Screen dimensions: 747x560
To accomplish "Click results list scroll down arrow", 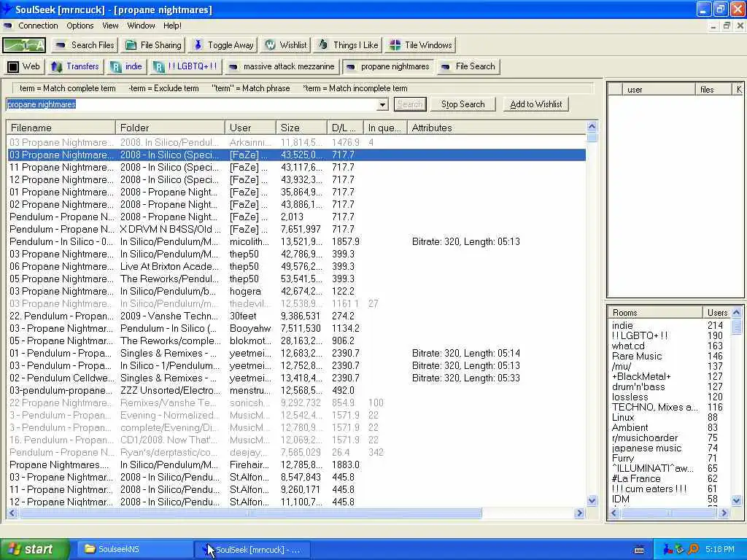I will click(592, 500).
